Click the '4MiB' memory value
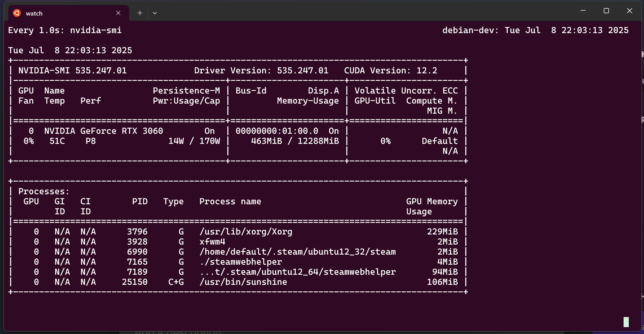This screenshot has width=644, height=334. (447, 262)
